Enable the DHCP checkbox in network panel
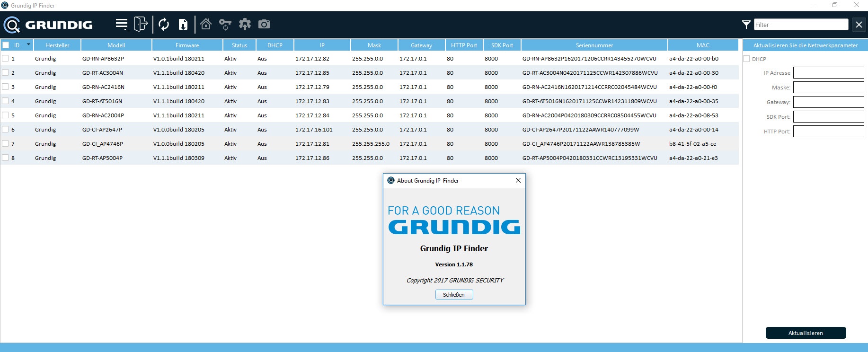868x352 pixels. (746, 59)
